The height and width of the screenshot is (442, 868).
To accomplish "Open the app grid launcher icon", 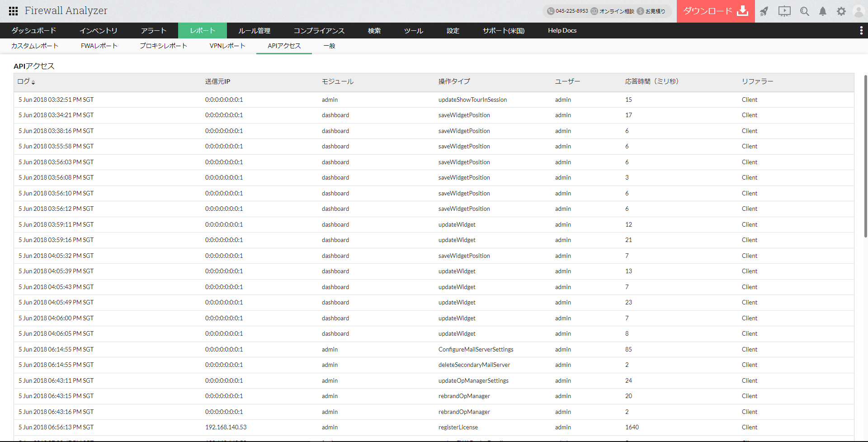I will [13, 11].
